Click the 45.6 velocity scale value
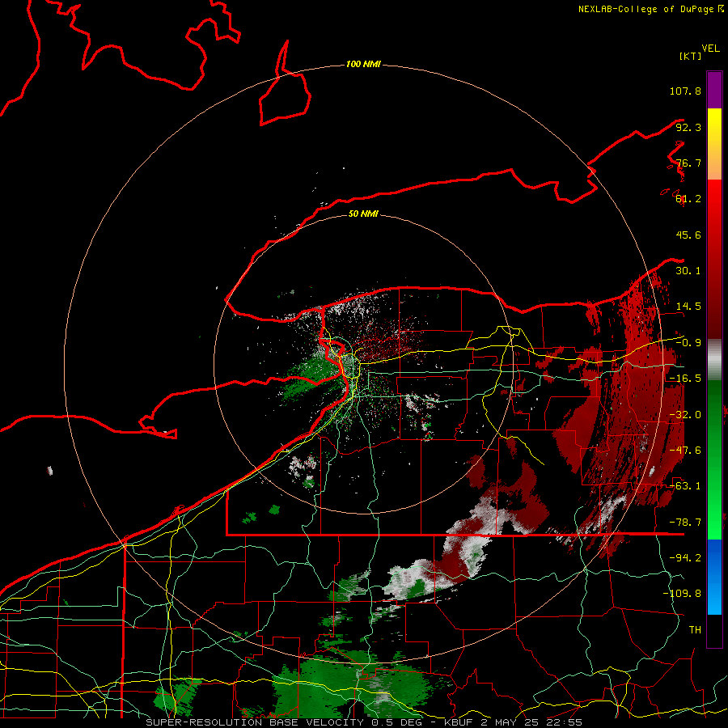The image size is (728, 728). 688,235
